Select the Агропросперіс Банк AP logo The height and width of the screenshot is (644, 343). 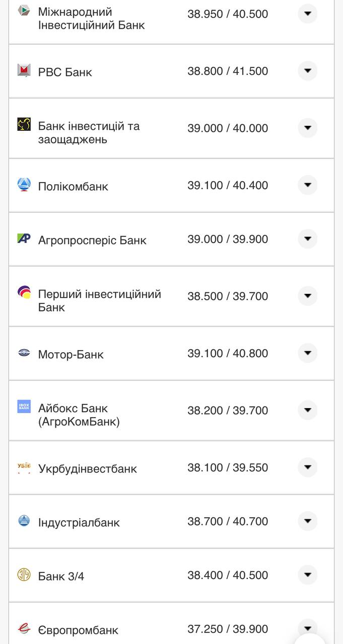point(23,239)
